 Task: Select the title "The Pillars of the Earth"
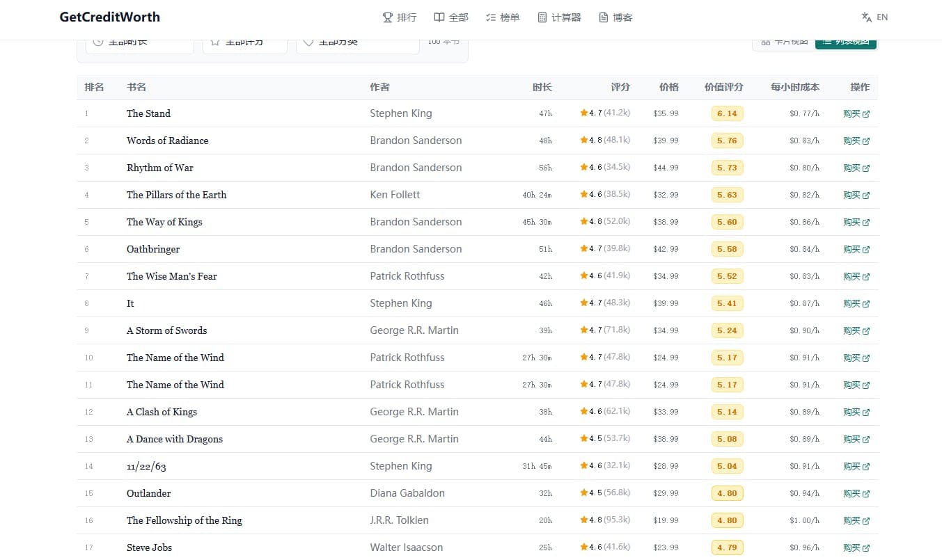pos(177,195)
